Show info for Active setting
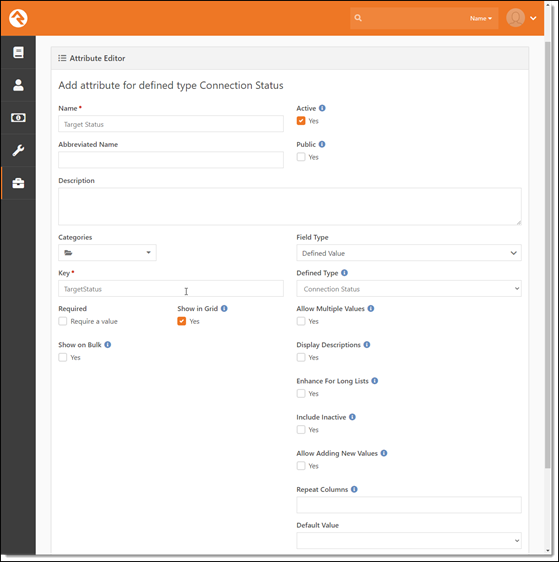 click(x=322, y=108)
